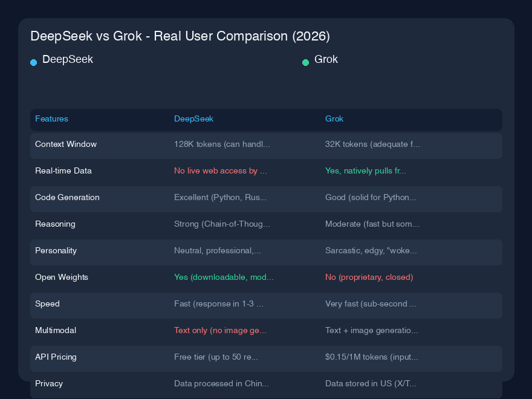Click the 'Moderate (fast but som...' cell
Viewport: 532px width, 399px height.
tap(372, 224)
